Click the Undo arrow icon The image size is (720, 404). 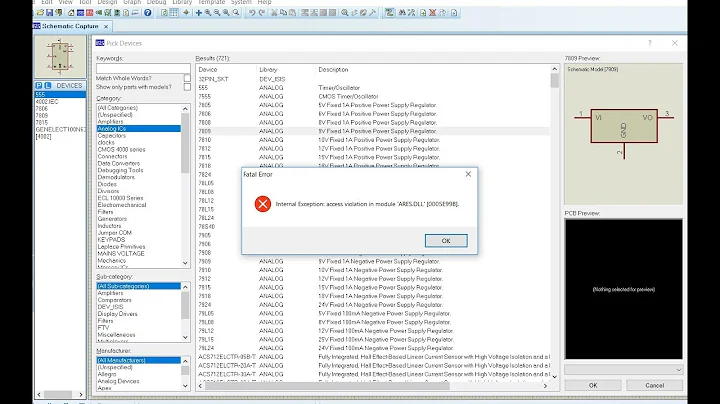point(252,13)
